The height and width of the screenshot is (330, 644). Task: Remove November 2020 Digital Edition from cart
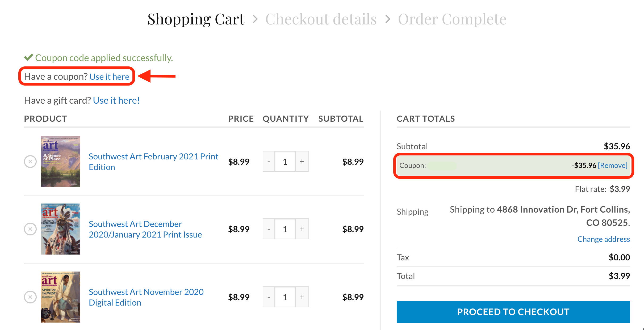click(30, 297)
